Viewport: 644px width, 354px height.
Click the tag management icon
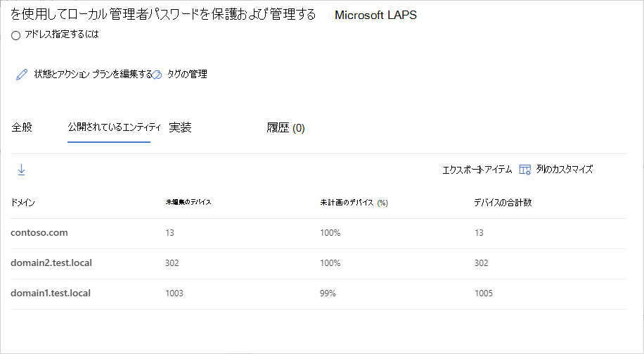(157, 75)
